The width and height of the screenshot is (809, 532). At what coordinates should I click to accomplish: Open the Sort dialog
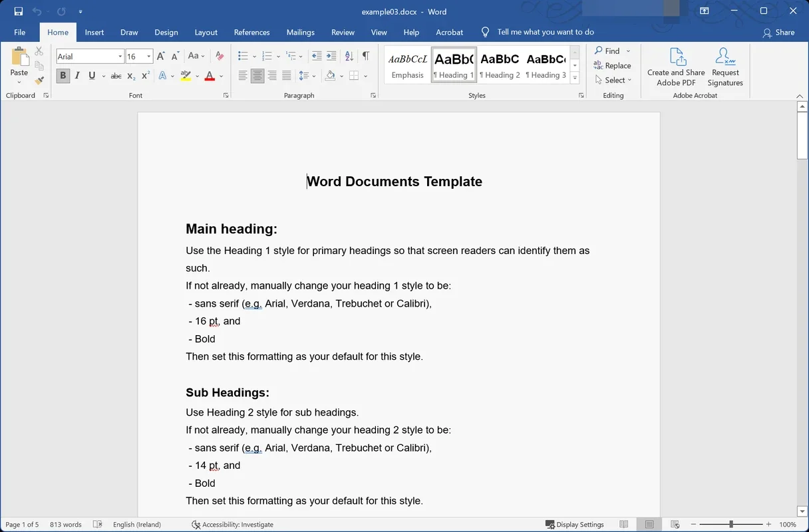click(349, 56)
